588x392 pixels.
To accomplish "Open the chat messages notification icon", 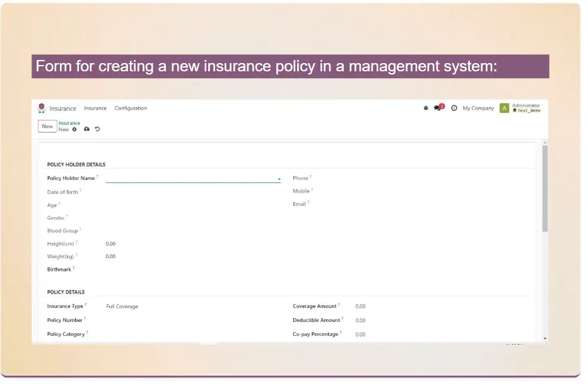I will [438, 108].
